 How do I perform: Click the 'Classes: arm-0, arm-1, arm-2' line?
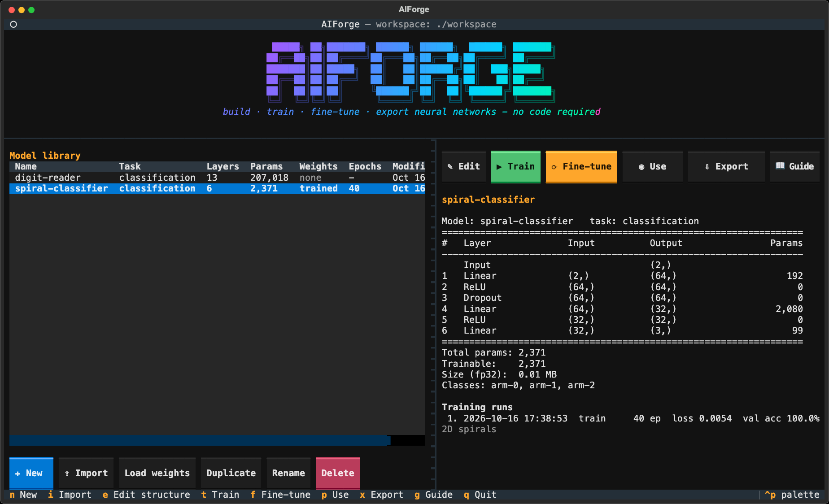coord(518,385)
